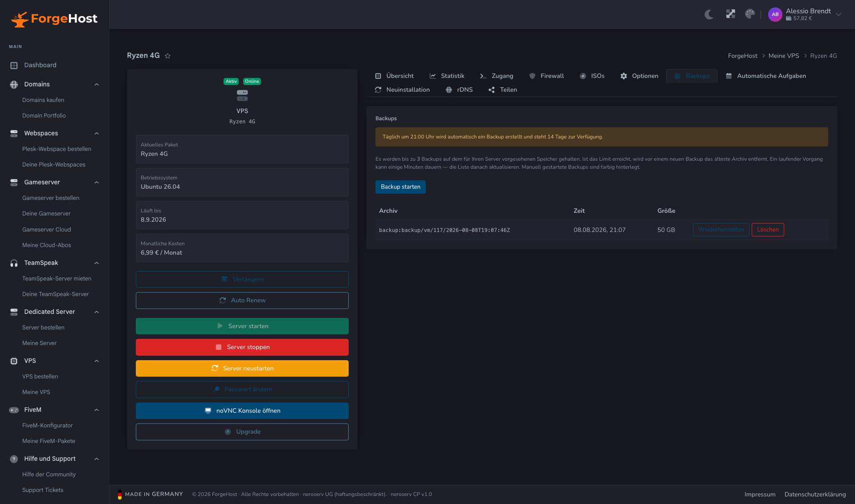Click the FiveM gamepad icon

click(14, 410)
